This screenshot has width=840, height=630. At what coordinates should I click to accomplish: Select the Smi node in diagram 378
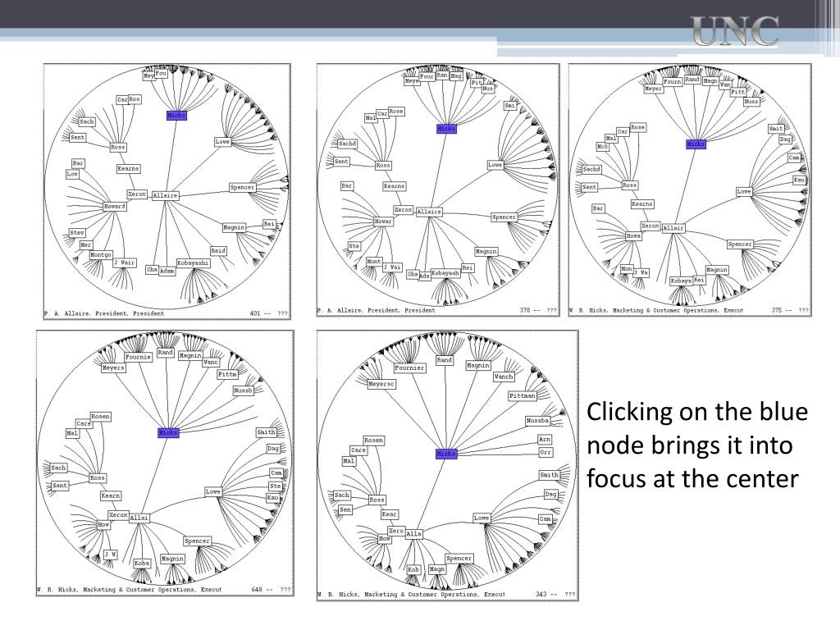[510, 106]
